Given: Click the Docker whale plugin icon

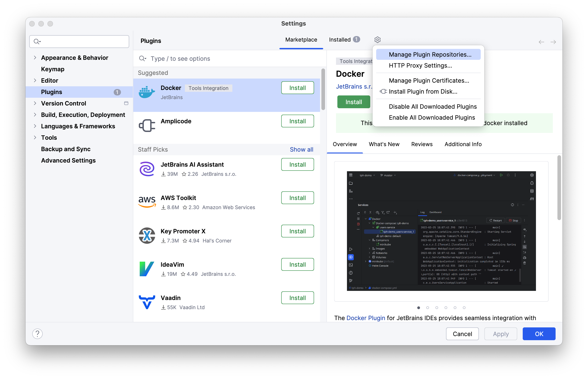Looking at the screenshot, I should (x=147, y=92).
